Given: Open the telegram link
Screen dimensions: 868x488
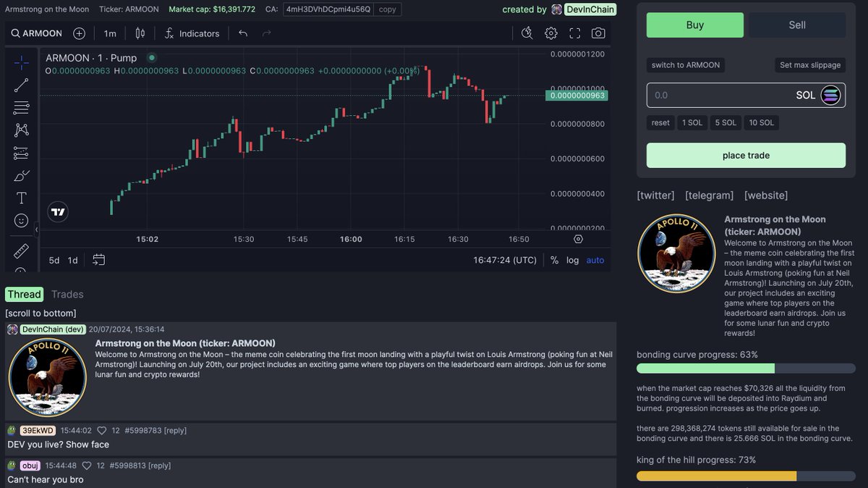Looking at the screenshot, I should click(710, 195).
